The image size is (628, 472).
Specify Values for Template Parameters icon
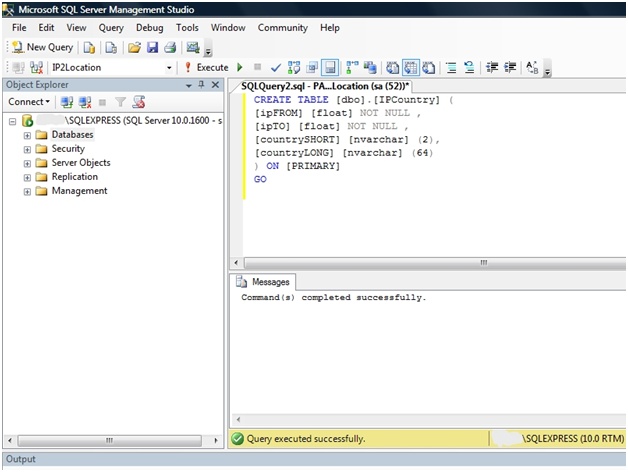(x=532, y=67)
